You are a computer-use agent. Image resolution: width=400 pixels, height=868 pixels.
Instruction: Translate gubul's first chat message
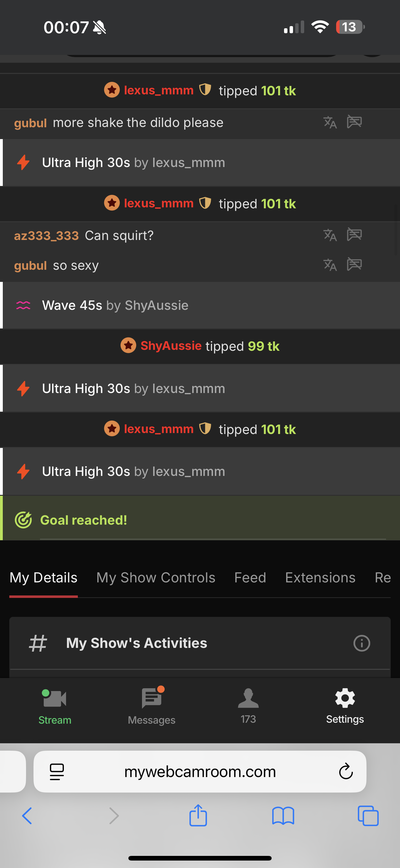330,122
